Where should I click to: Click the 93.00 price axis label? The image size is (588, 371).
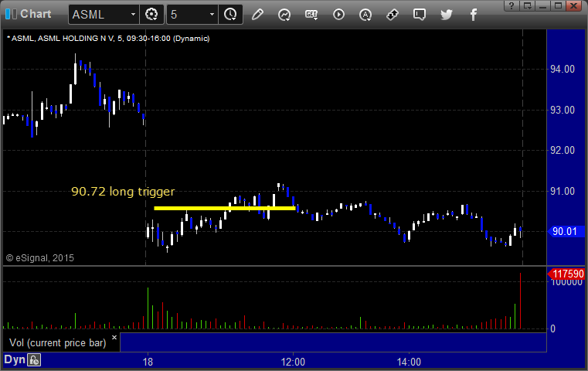tap(563, 110)
